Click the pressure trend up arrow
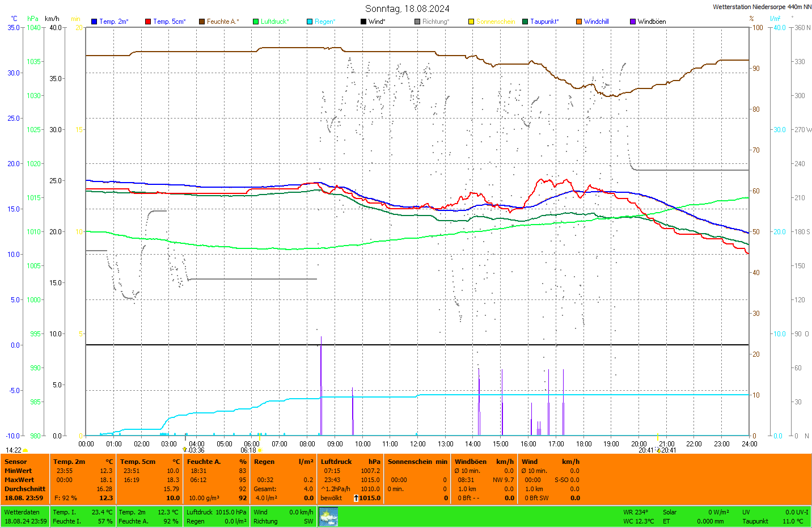Image resolution: width=812 pixels, height=528 pixels. click(x=356, y=498)
